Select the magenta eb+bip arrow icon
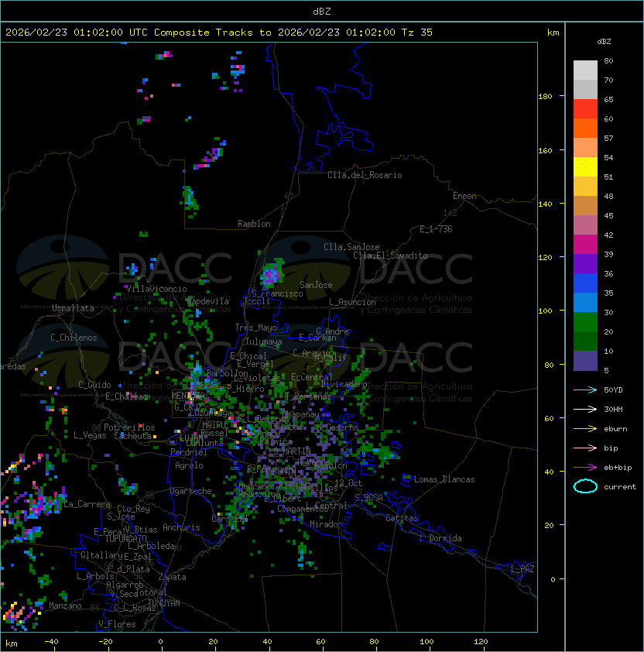Screen dimensions: 644x652 pyautogui.click(x=585, y=467)
